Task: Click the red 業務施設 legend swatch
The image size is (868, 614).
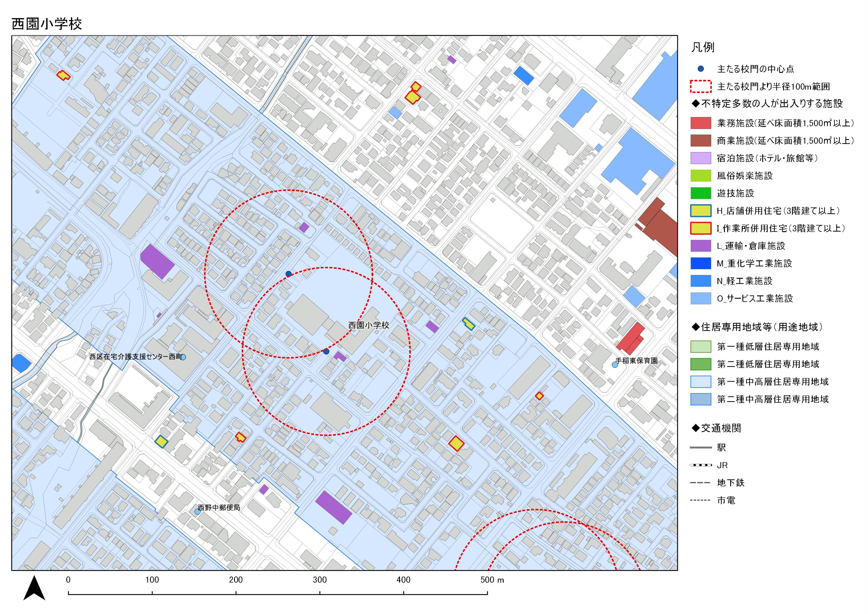Action: point(701,123)
